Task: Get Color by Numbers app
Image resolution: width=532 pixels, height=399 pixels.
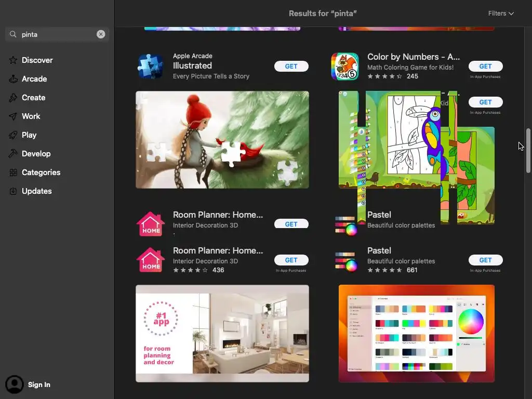Action: [486, 66]
